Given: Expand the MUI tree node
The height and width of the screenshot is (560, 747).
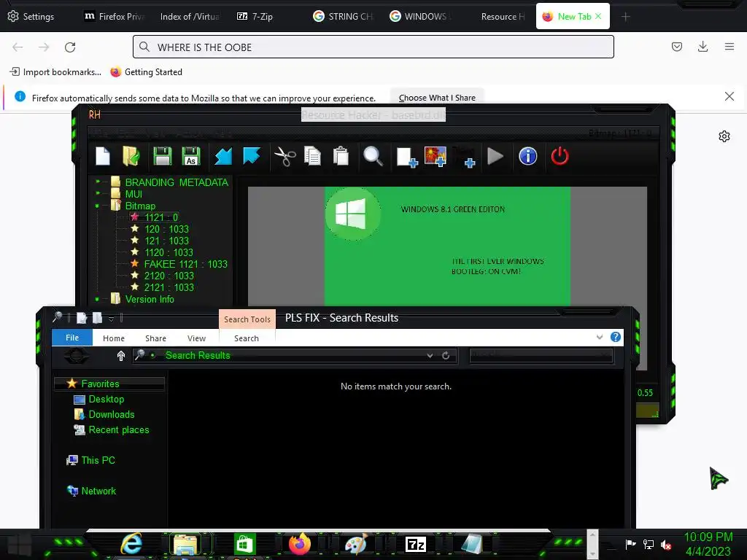Looking at the screenshot, I should (x=98, y=193).
